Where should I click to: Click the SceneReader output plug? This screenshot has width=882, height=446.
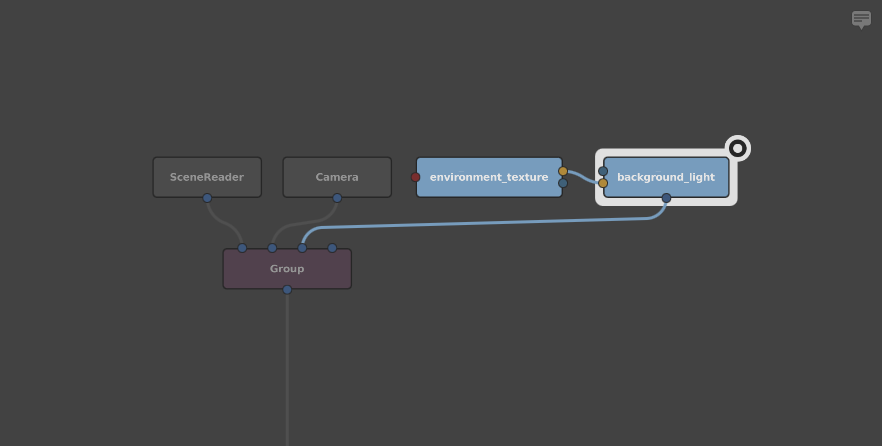coord(207,198)
